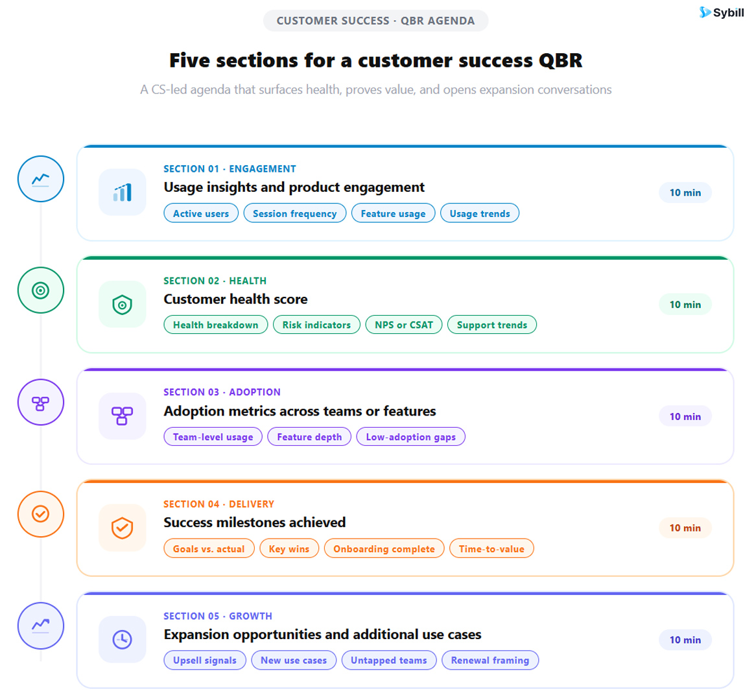
Task: Click 'Usage insights and product engagement' title
Action: tap(294, 187)
